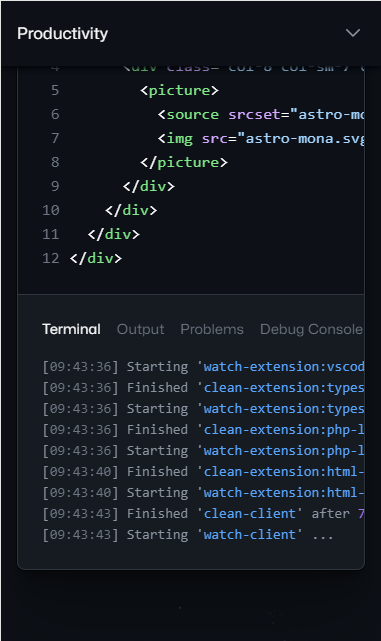The image size is (381, 641).
Task: Open the Debug Console tab
Action: pyautogui.click(x=311, y=329)
